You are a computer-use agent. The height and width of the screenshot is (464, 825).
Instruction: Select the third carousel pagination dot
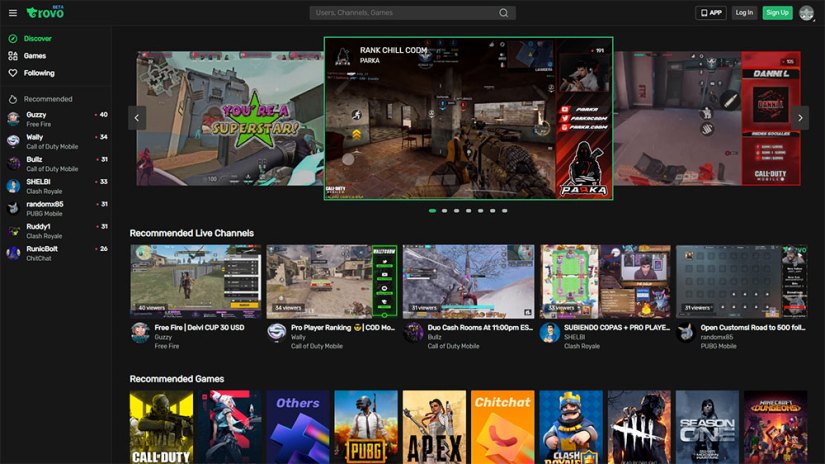point(456,211)
